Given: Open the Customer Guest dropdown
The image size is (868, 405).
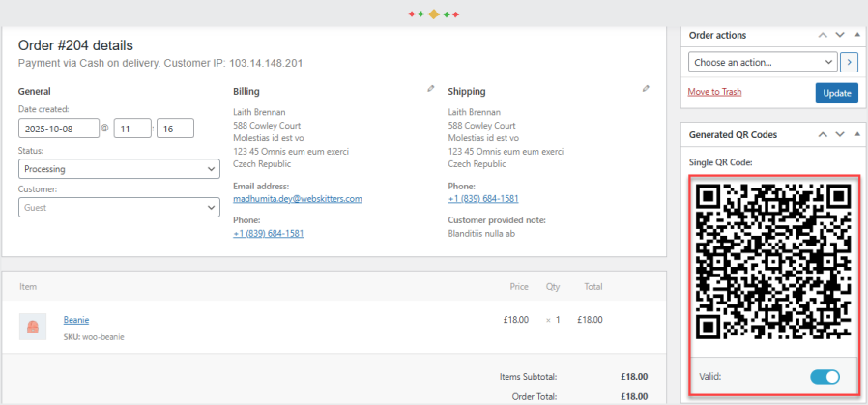Looking at the screenshot, I should click(x=119, y=207).
